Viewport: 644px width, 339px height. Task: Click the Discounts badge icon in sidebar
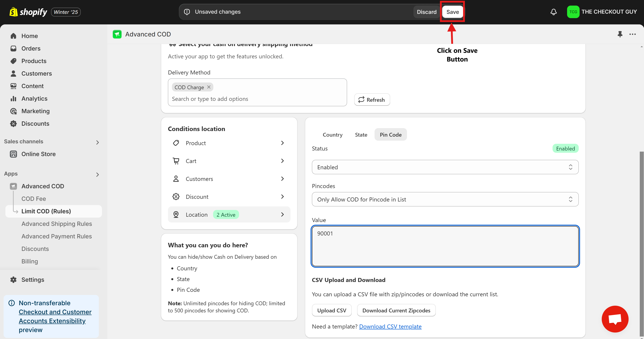[13, 123]
